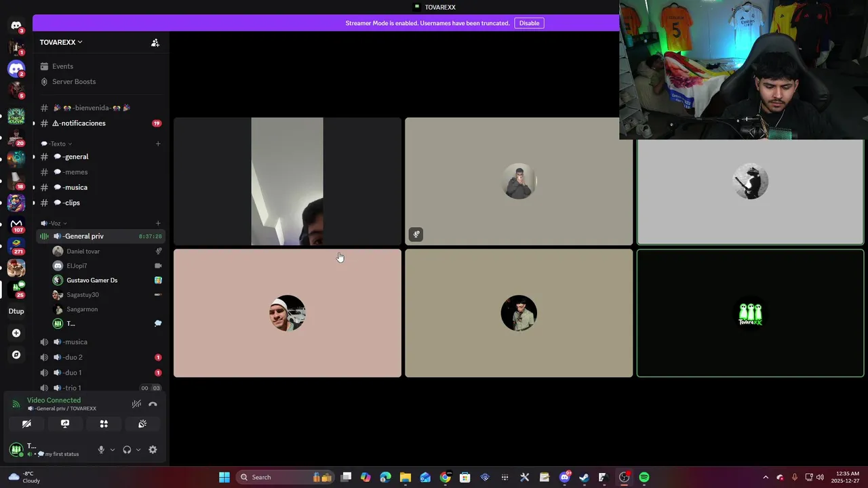Join the musica voice channel
868x488 pixels.
tap(102, 342)
